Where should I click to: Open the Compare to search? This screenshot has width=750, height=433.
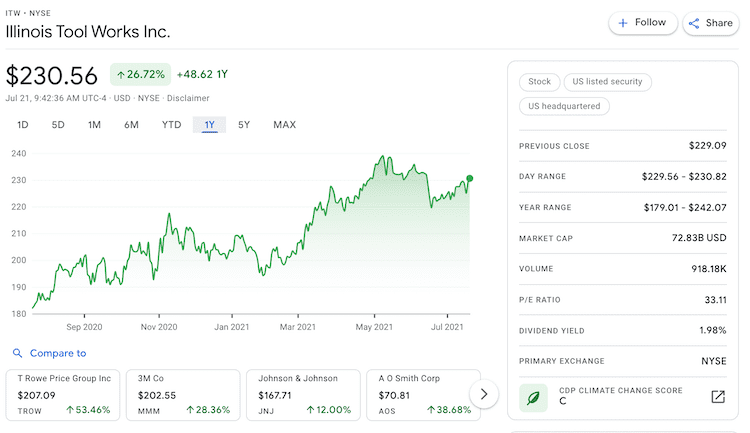click(58, 353)
